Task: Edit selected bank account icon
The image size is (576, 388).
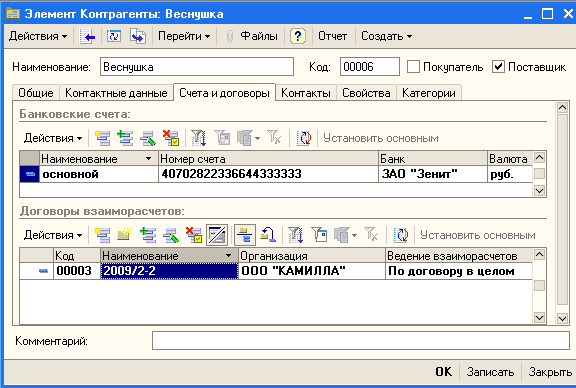Action: point(148,138)
